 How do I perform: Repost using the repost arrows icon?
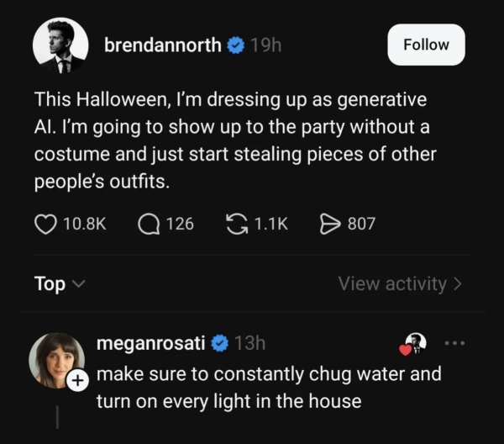pyautogui.click(x=236, y=224)
